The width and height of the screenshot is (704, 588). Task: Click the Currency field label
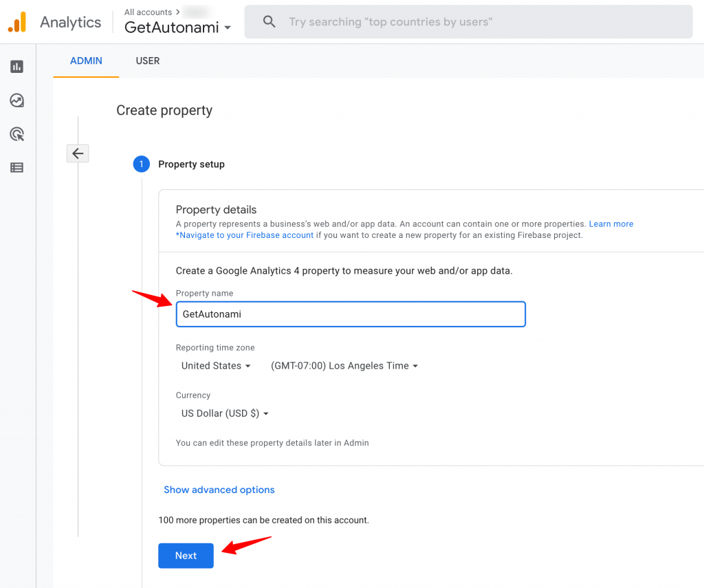click(x=193, y=395)
